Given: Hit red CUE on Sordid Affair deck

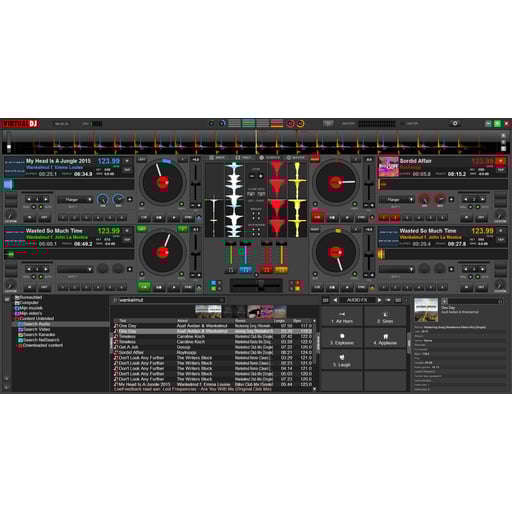Looking at the screenshot, I should point(317,217).
